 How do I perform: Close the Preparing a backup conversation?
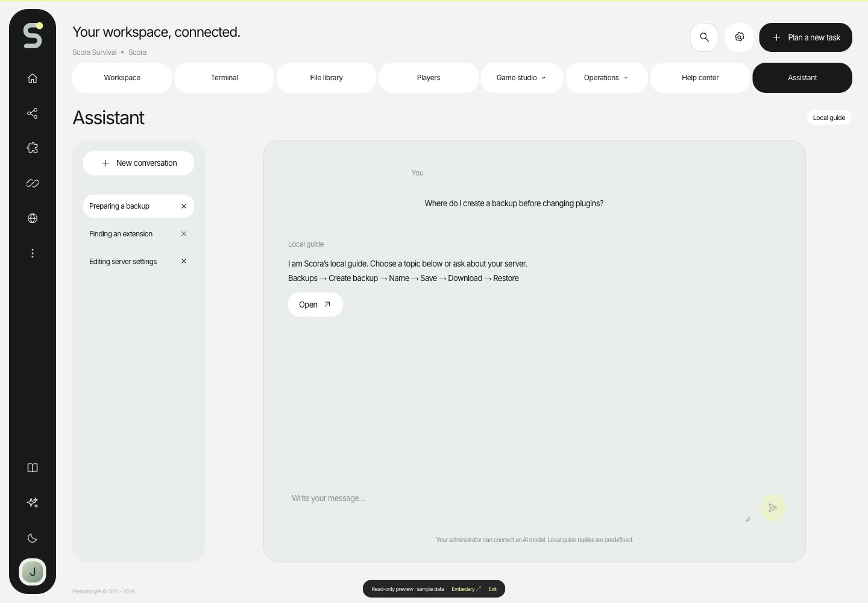point(184,206)
